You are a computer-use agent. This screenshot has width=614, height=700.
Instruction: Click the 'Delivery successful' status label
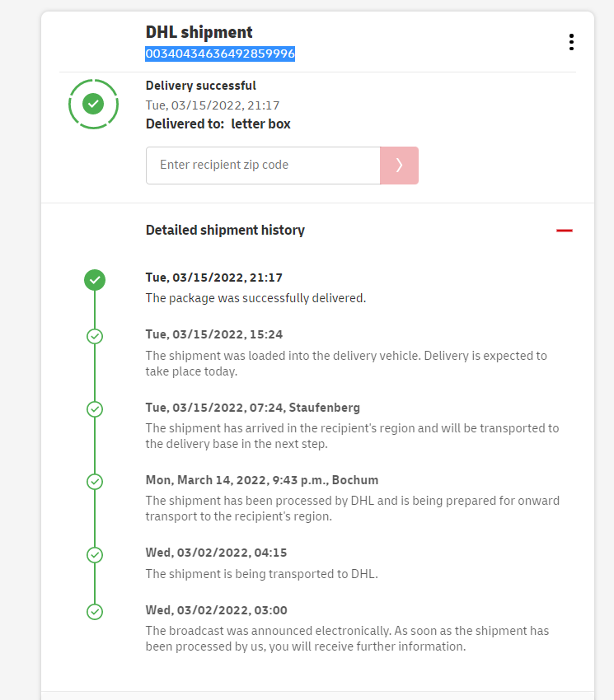click(x=200, y=86)
